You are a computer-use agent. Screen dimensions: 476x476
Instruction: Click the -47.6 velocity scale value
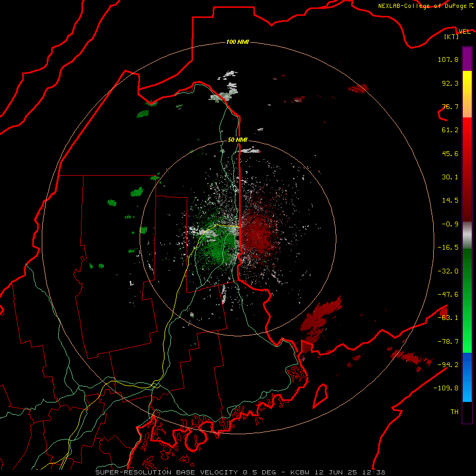click(448, 295)
